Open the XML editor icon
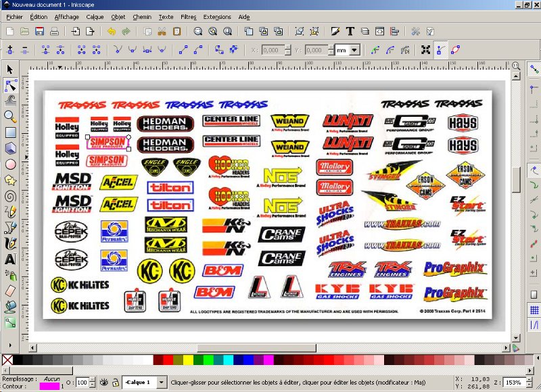The width and height of the screenshot is (541, 392). (380, 32)
